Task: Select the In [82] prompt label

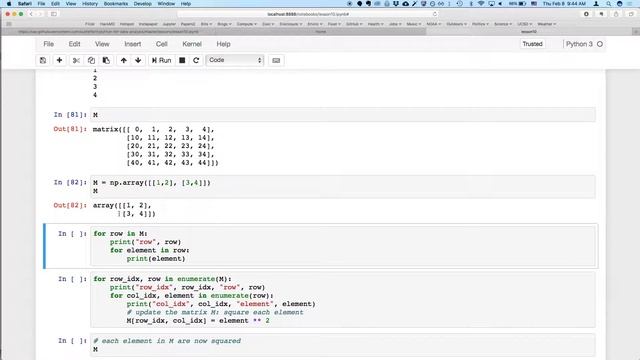Action: point(70,182)
